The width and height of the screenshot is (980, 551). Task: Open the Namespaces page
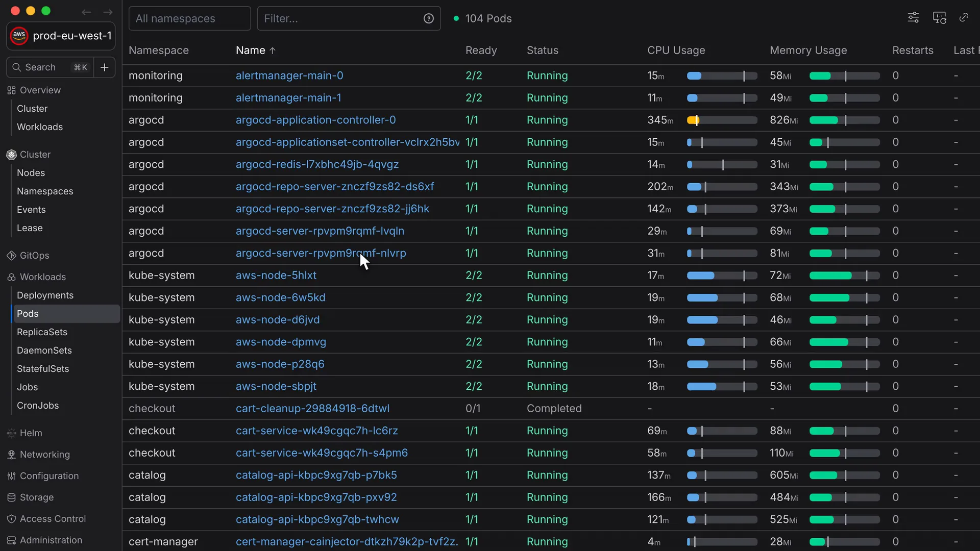point(45,191)
